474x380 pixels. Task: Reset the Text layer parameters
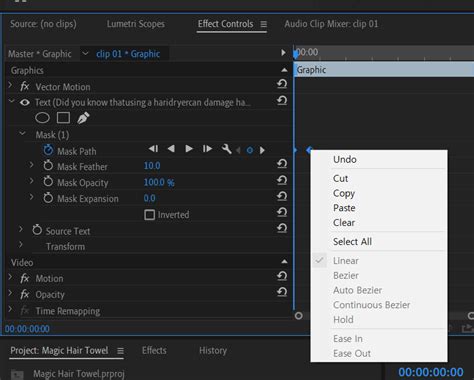[x=282, y=100]
